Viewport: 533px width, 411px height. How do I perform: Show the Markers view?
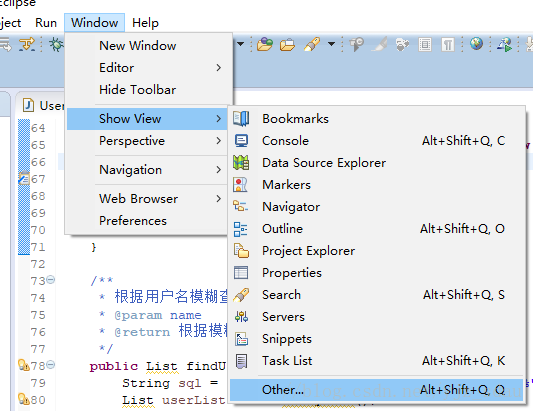[376, 185]
